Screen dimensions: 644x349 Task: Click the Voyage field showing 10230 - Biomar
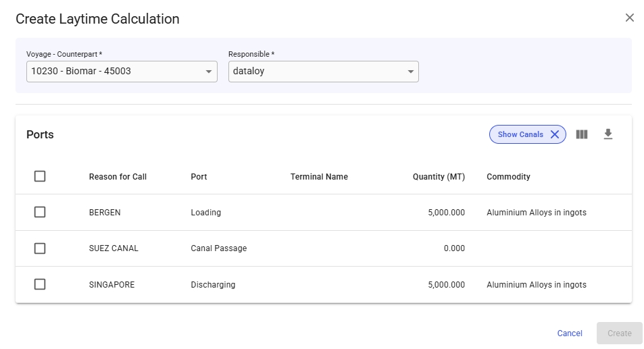[x=115, y=72]
